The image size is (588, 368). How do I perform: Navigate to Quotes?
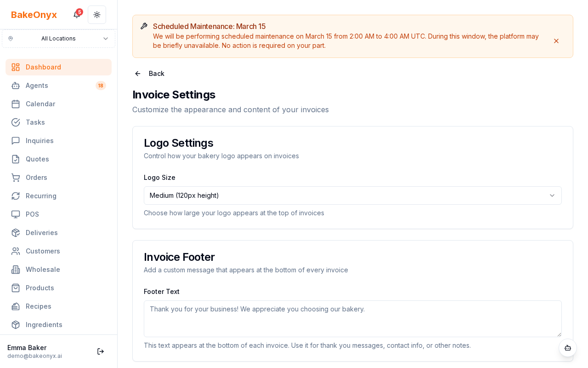click(58, 159)
